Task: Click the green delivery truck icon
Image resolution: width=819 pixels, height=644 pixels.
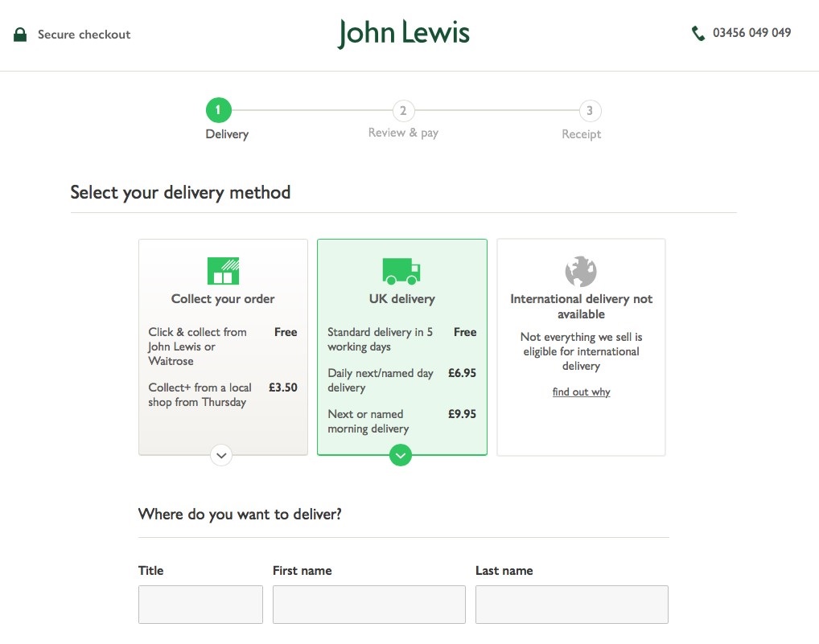Action: tap(401, 271)
